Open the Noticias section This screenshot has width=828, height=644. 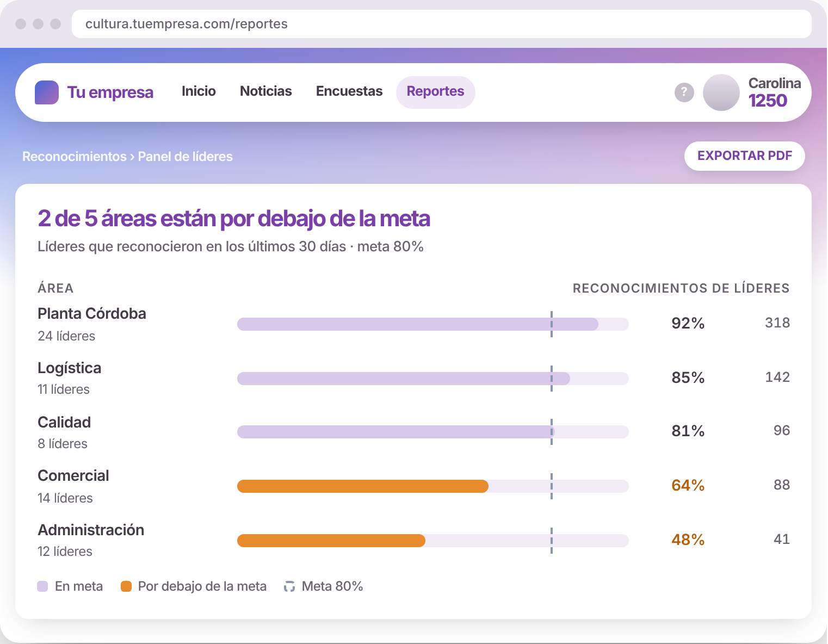[266, 91]
